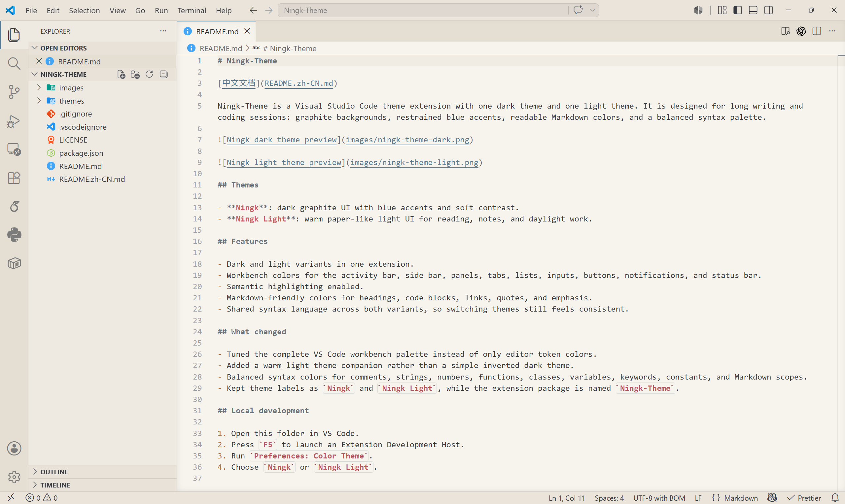
Task: Open the chat dropdown arrow in command center
Action: tap(592, 10)
